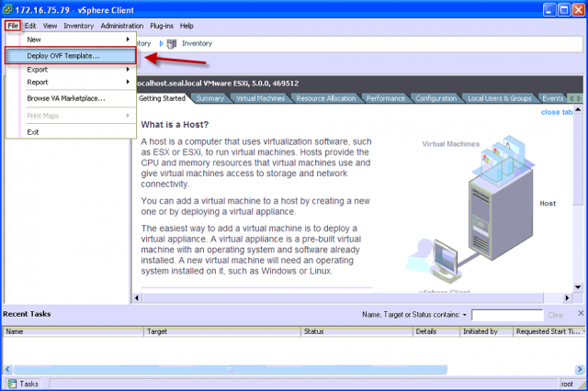Viewport: 588px width, 391px height.
Task: Switch to the Configuration tab
Action: tap(435, 98)
